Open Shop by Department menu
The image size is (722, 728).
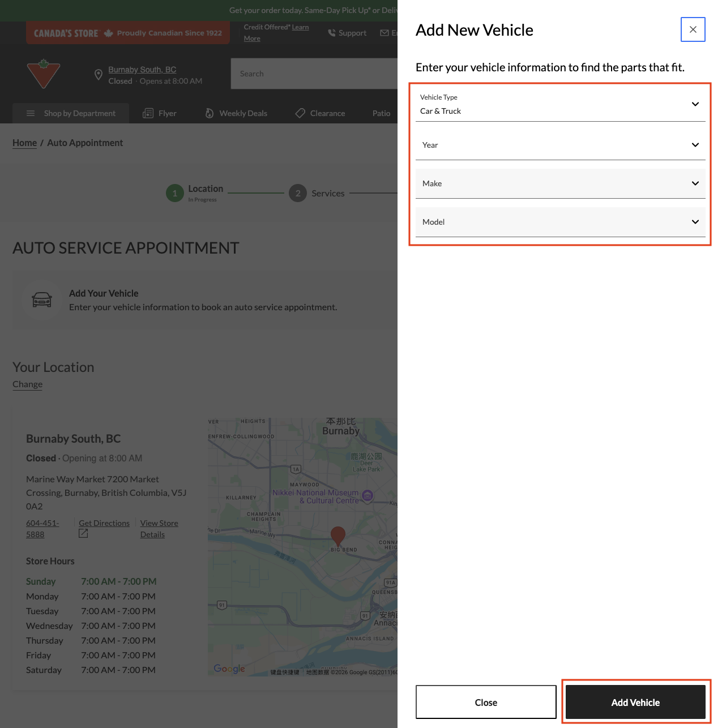point(71,113)
